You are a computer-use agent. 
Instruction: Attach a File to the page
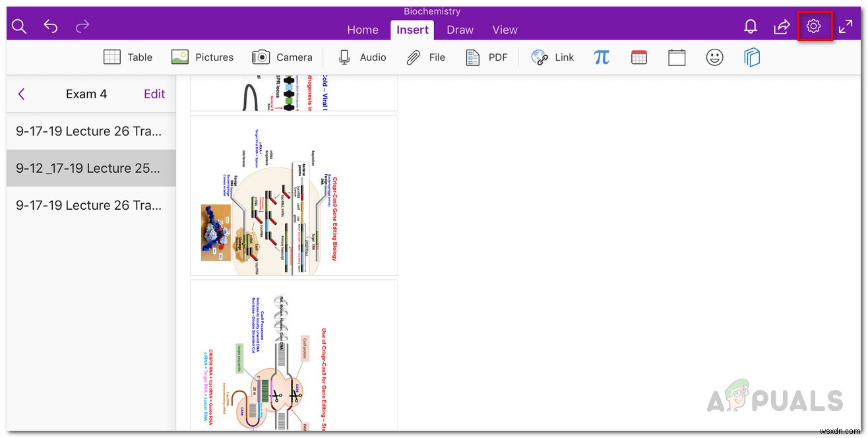(x=425, y=57)
